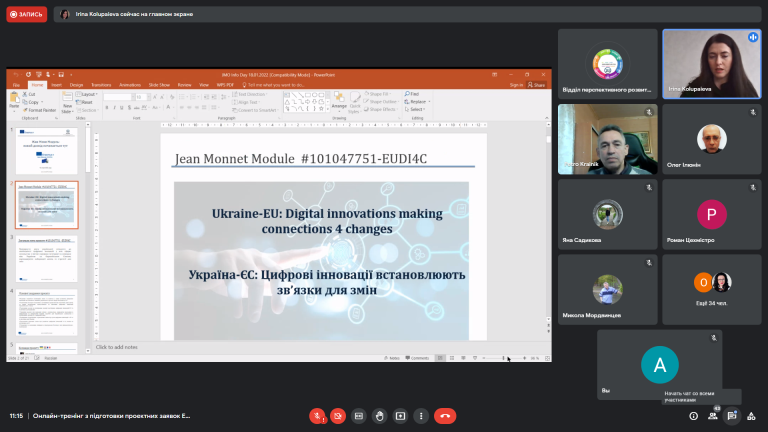
Task: Select slide 3 thumbnail
Action: point(46,259)
